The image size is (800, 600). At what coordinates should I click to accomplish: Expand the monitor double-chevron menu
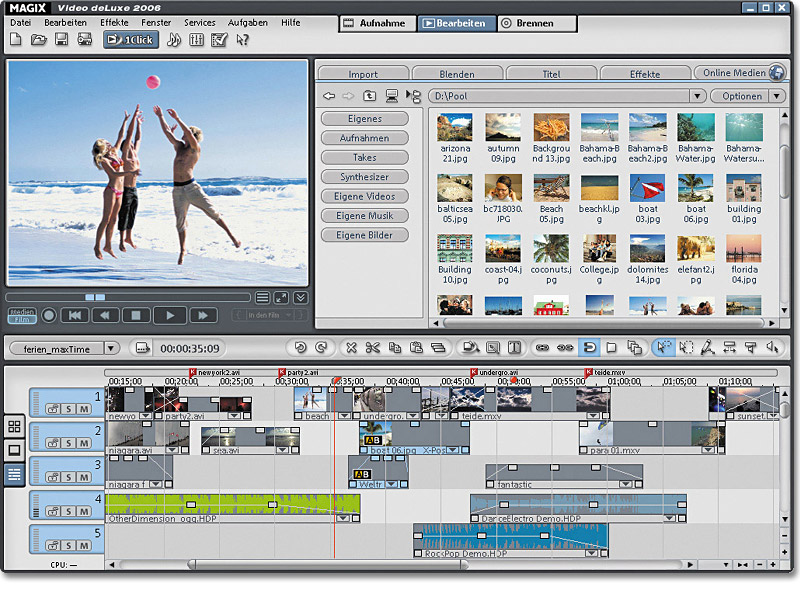coord(301,298)
